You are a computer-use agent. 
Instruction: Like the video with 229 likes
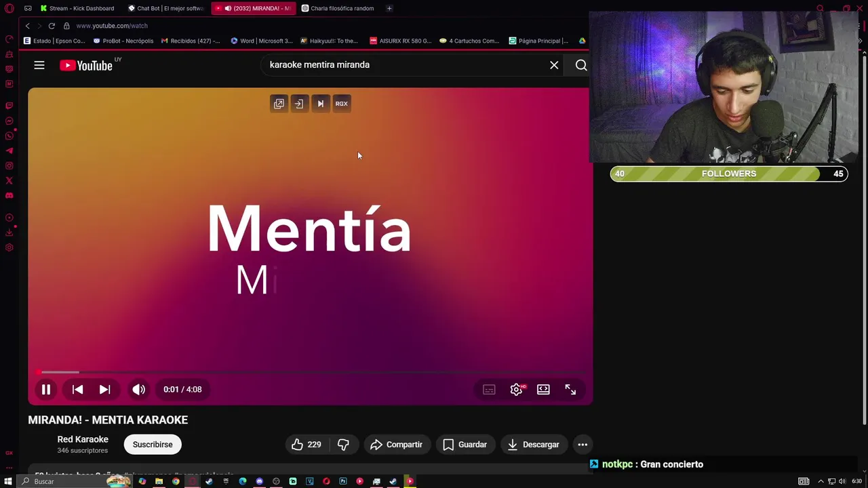coord(307,445)
